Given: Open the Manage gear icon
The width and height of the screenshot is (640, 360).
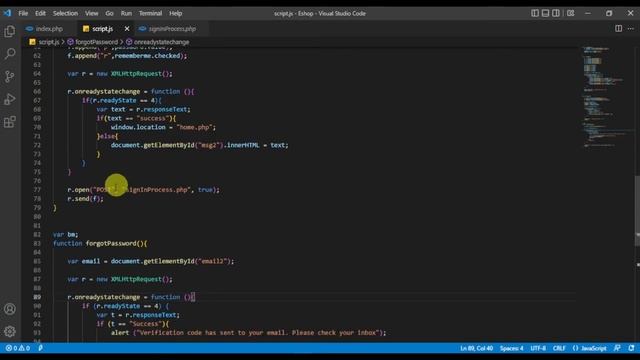Looking at the screenshot, I should (x=10, y=331).
